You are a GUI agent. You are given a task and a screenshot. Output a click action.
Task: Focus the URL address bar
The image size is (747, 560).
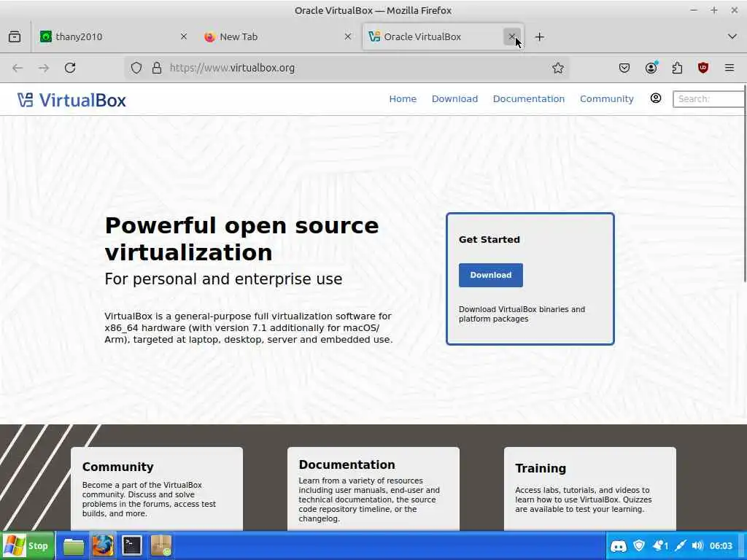(x=348, y=68)
